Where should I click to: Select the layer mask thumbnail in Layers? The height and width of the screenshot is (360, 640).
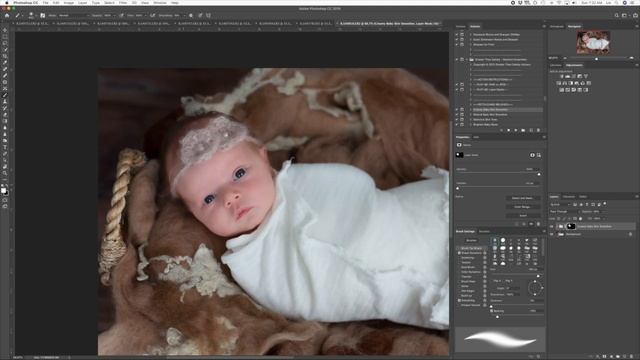pyautogui.click(x=571, y=227)
